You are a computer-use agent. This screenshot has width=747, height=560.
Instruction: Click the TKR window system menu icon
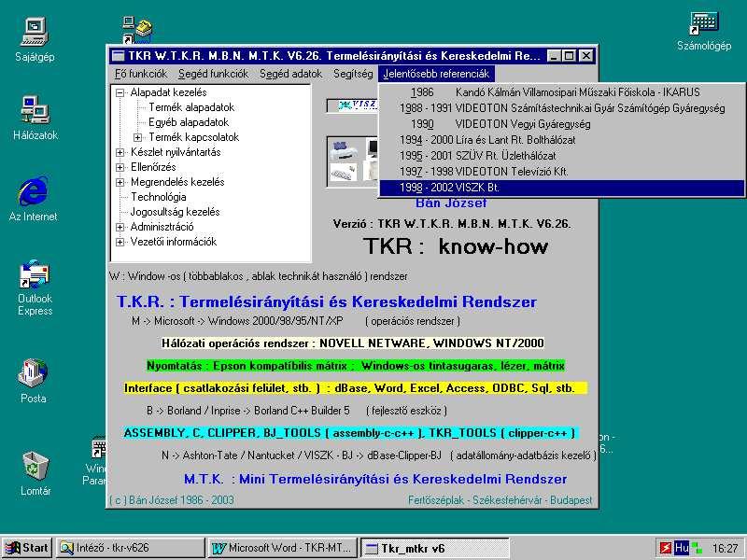pos(118,56)
